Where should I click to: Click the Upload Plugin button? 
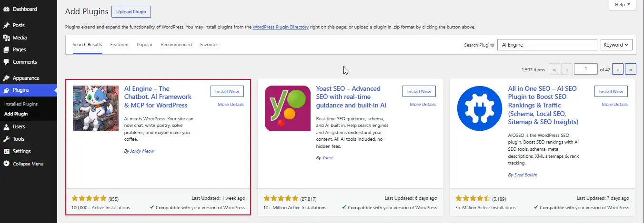pyautogui.click(x=131, y=11)
